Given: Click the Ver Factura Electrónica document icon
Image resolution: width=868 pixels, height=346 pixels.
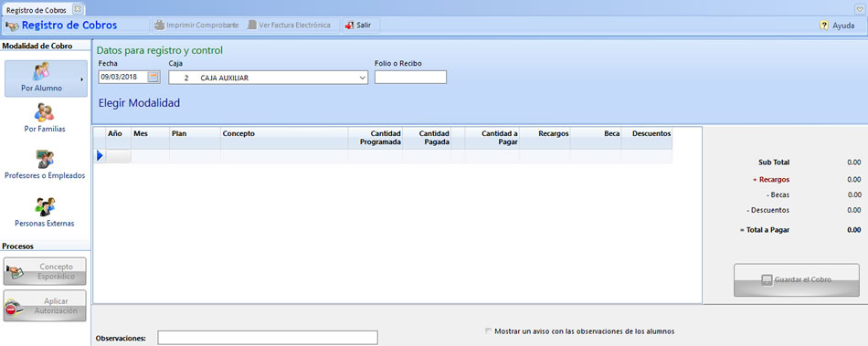Looking at the screenshot, I should (x=252, y=26).
